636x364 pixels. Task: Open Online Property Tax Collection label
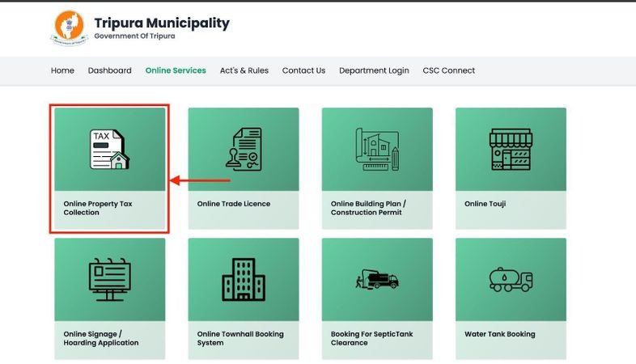pyautogui.click(x=98, y=208)
